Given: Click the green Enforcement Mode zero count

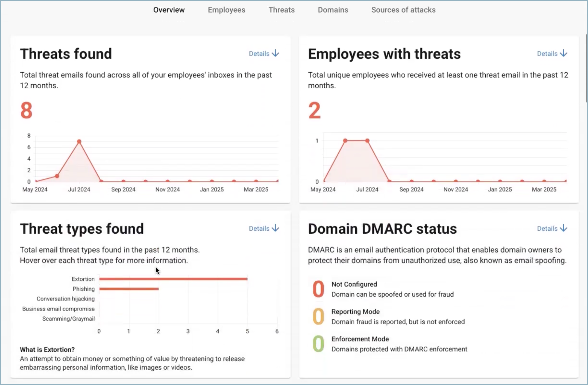Looking at the screenshot, I should pyautogui.click(x=318, y=344).
